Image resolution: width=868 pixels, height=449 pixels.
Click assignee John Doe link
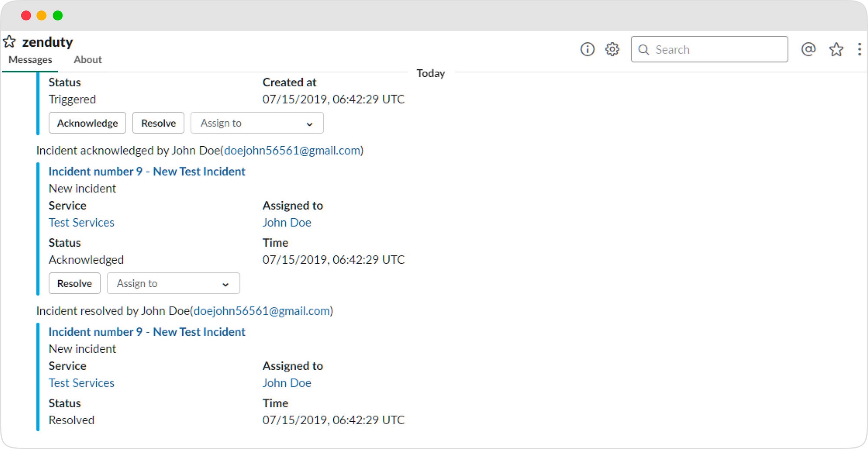click(287, 222)
